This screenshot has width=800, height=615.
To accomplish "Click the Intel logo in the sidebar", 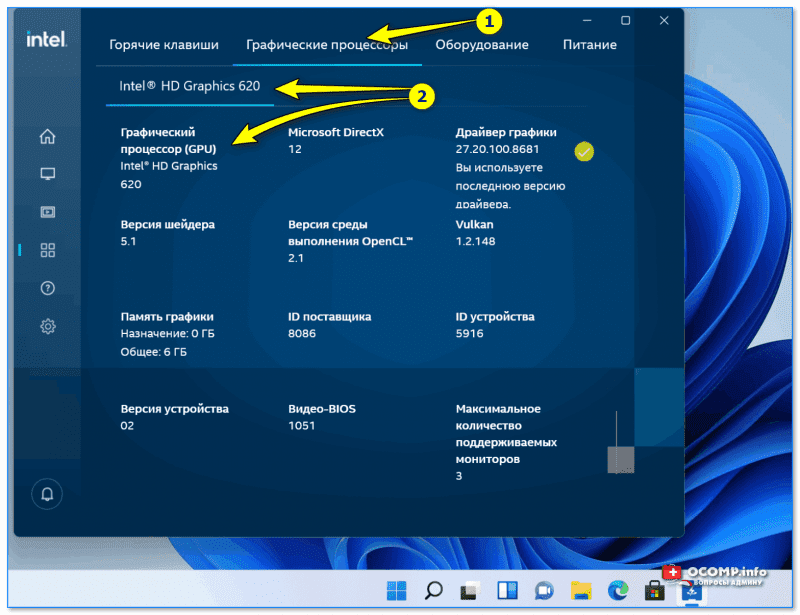I will pyautogui.click(x=46, y=39).
